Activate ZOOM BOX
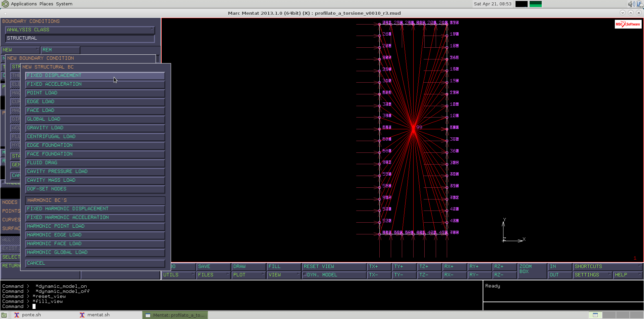The height and width of the screenshot is (319, 644). 532,271
